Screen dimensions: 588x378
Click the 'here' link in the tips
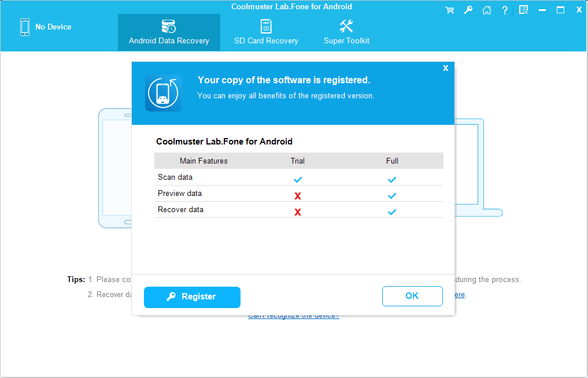(460, 295)
